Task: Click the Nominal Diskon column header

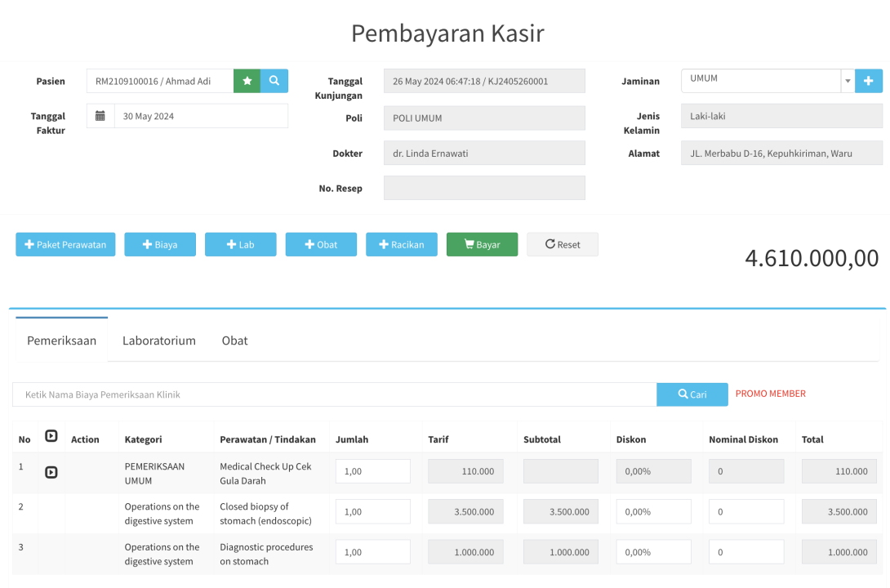Action: (x=743, y=439)
